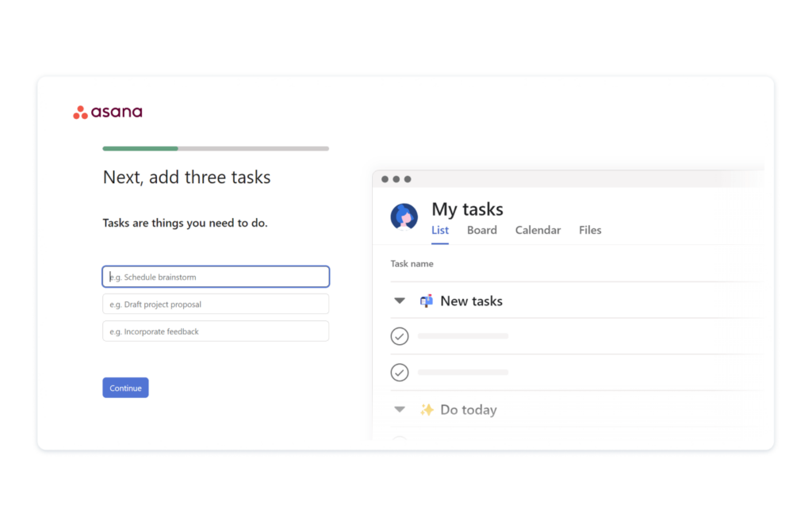The height and width of the screenshot is (528, 812).
Task: Click the New tasks section title
Action: (x=471, y=300)
